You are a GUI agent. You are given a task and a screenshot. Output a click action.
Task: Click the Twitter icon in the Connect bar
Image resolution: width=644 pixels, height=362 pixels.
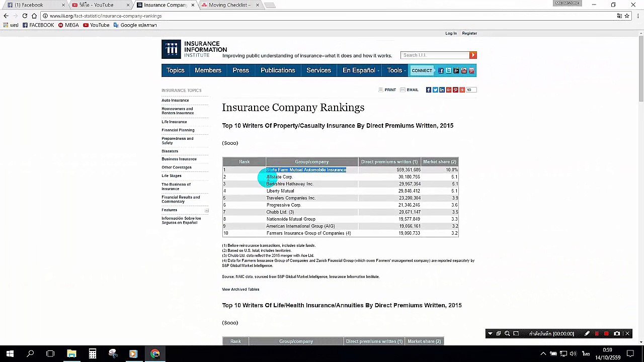pos(448,71)
